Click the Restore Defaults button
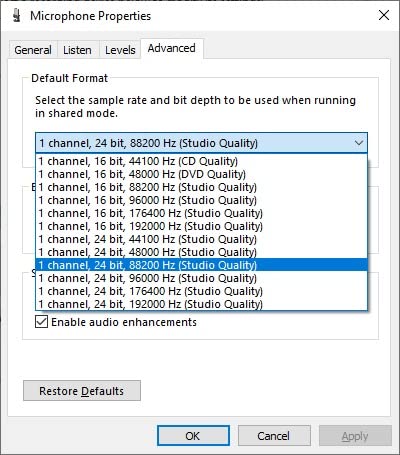The height and width of the screenshot is (455, 400). [82, 391]
